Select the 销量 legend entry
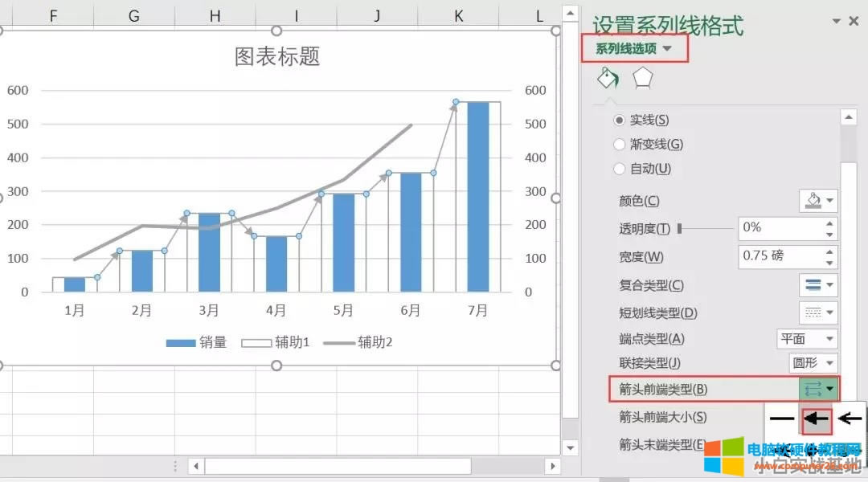 211,341
